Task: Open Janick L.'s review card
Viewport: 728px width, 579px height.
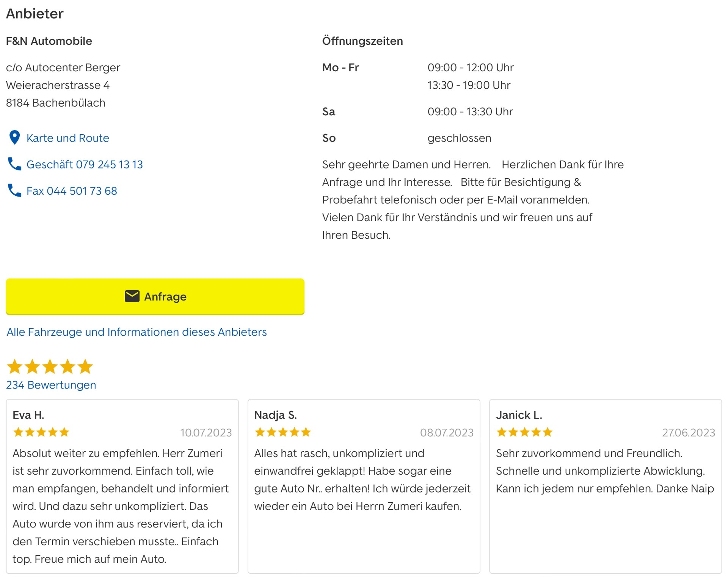Action: point(606,486)
